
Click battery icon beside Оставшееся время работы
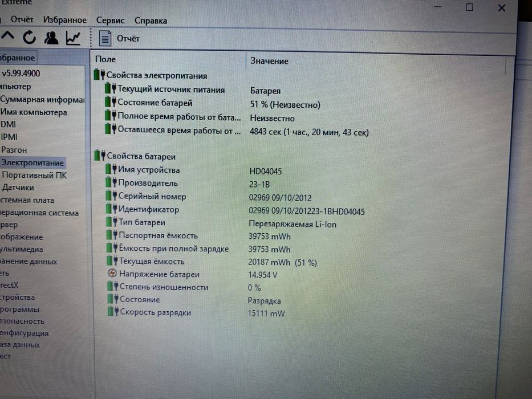[111, 129]
